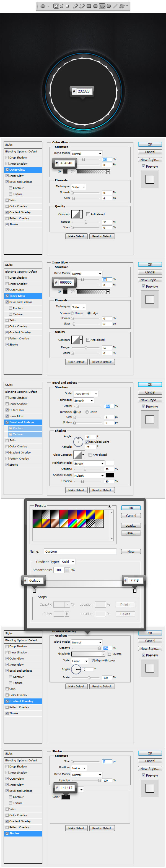The height and width of the screenshot is (868, 166).
Task: Click Load in the Gradient Editor
Action: point(131,525)
